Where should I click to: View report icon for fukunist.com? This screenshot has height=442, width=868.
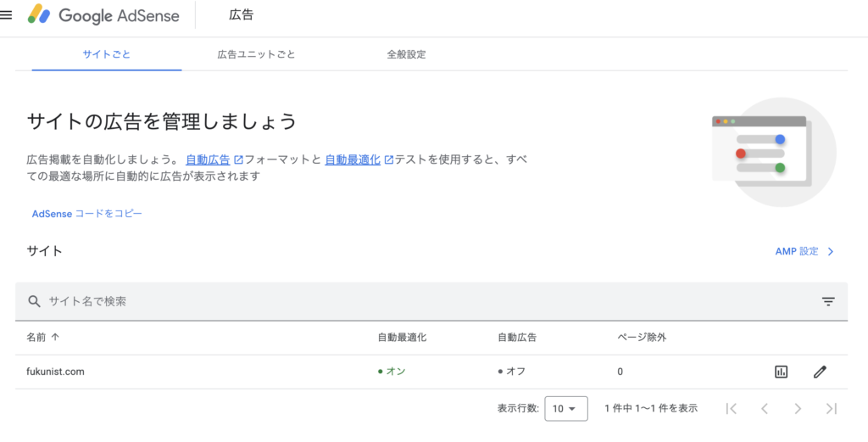point(781,372)
